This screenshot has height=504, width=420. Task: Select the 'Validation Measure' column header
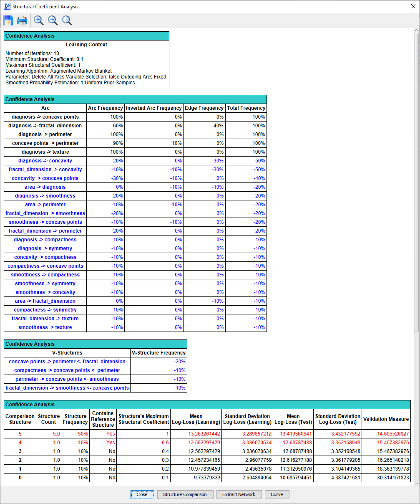[x=386, y=419]
